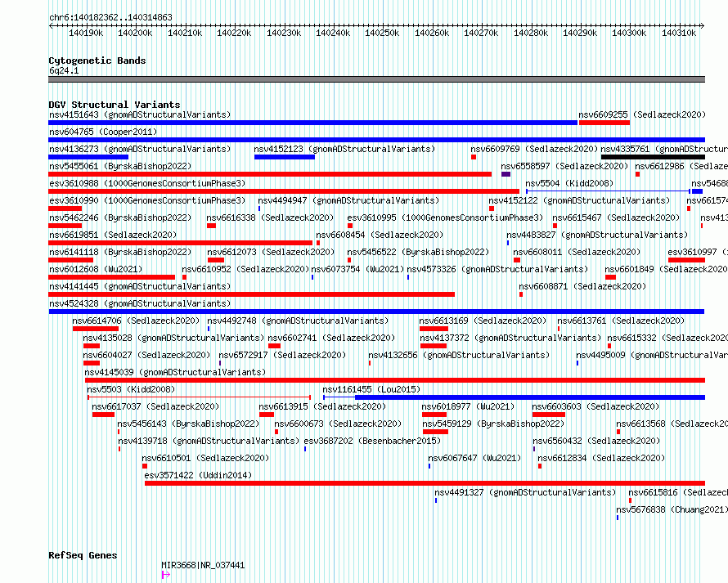Click the RefSeq Genes track title
This screenshot has width=728, height=583.
83,555
